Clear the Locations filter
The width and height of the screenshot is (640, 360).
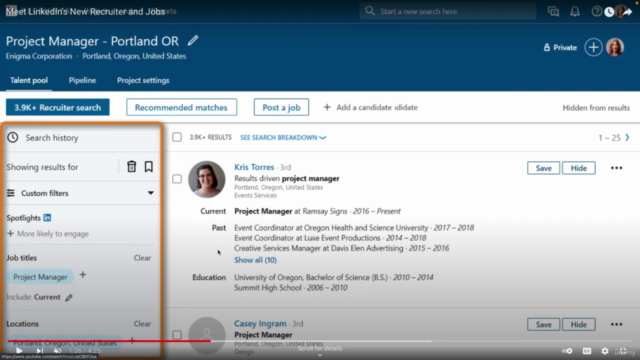tap(142, 324)
